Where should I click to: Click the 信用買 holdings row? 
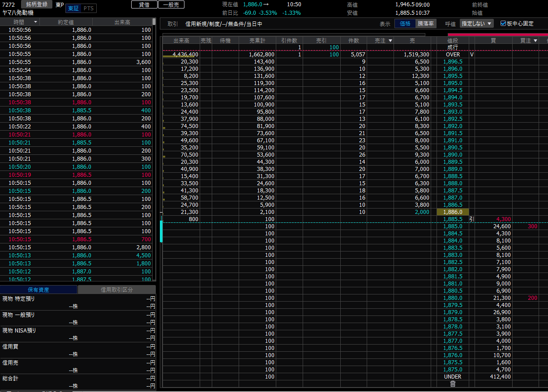(78, 350)
